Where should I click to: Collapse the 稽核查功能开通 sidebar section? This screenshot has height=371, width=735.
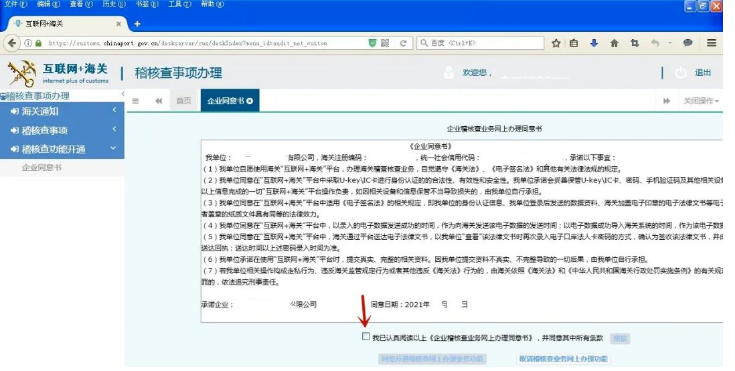[62, 149]
